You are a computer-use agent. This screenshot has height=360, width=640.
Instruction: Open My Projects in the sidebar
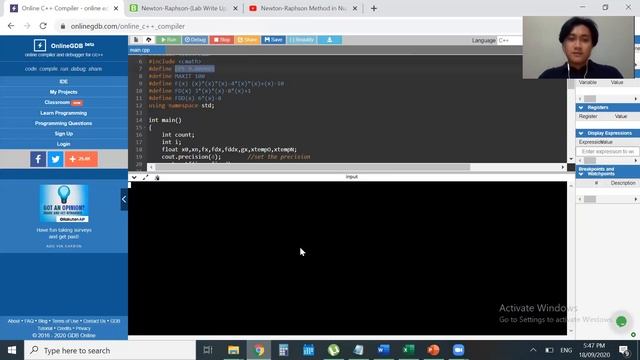click(x=64, y=92)
